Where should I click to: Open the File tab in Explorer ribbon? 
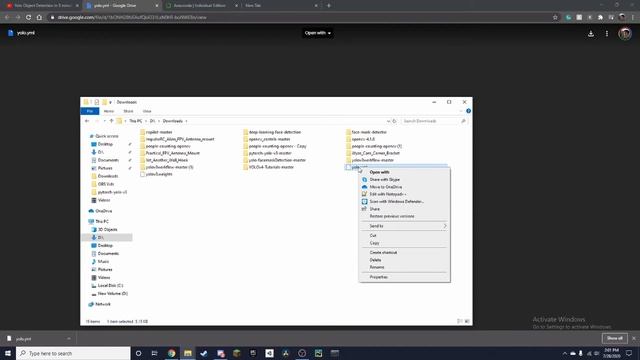(x=90, y=111)
